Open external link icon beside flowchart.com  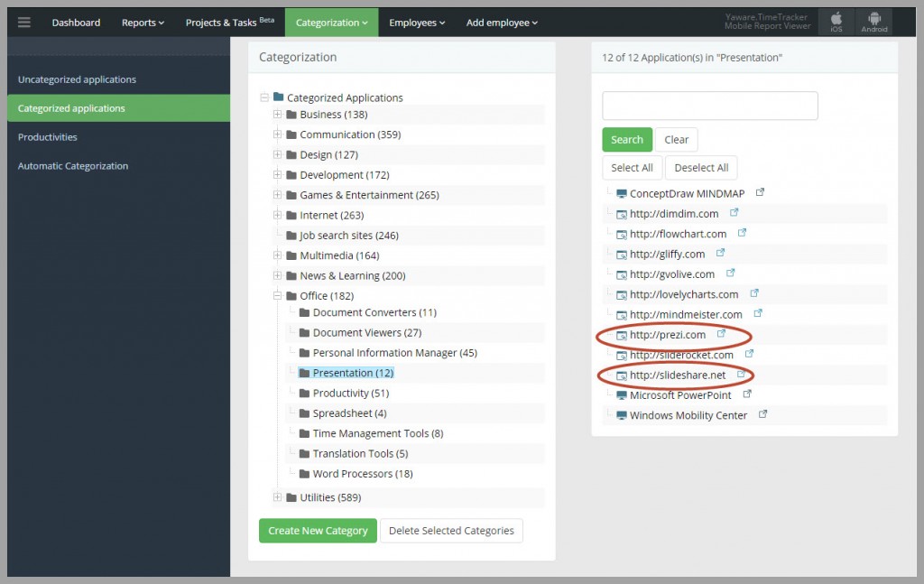click(x=742, y=233)
